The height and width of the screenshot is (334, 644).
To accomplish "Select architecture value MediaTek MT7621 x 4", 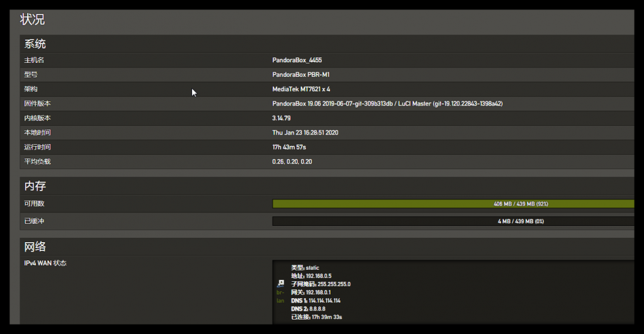I will point(301,89).
